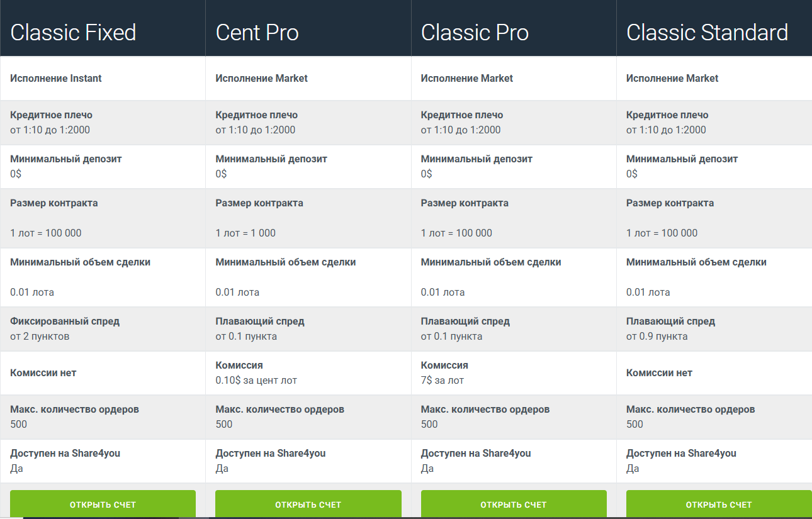812x519 pixels.
Task: Click the от 2 пунктов spread value
Action: (x=40, y=336)
